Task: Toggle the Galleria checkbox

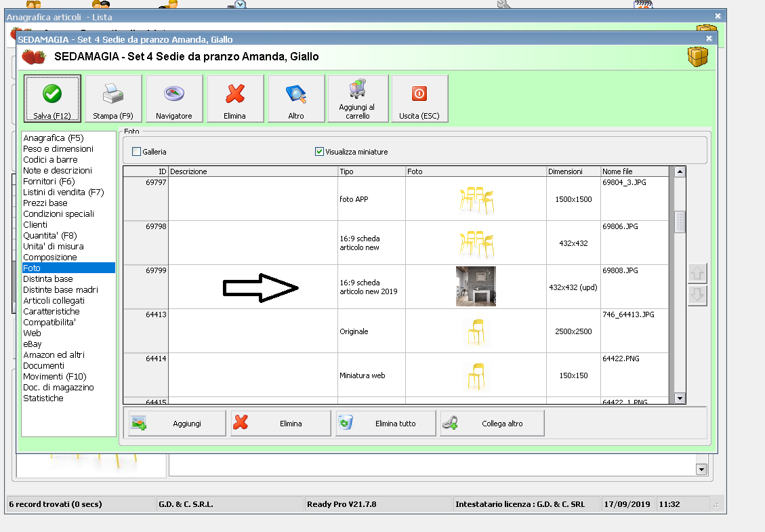Action: pos(137,152)
